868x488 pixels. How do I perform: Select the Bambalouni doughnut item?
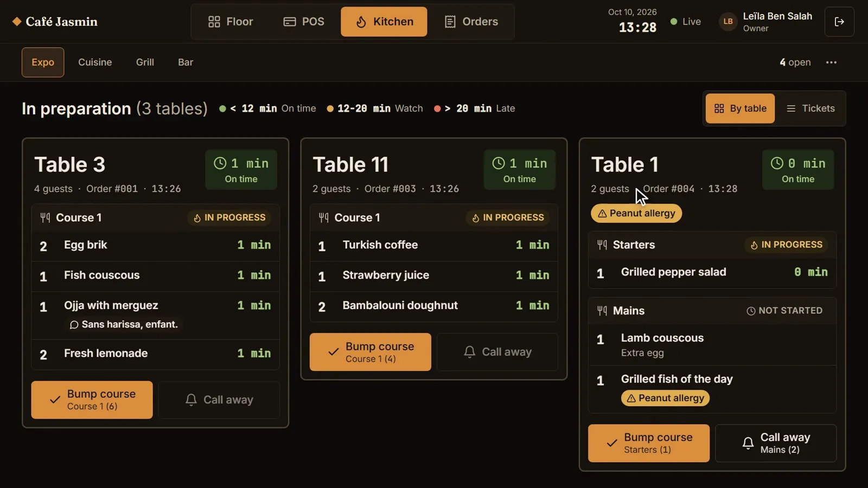[434, 306]
